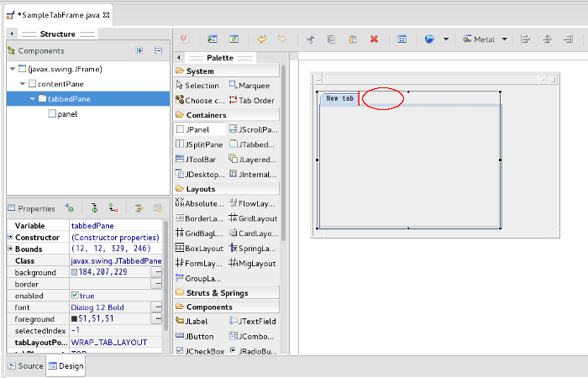Align left edges toolbar icon
The width and height of the screenshot is (588, 378).
pos(525,39)
